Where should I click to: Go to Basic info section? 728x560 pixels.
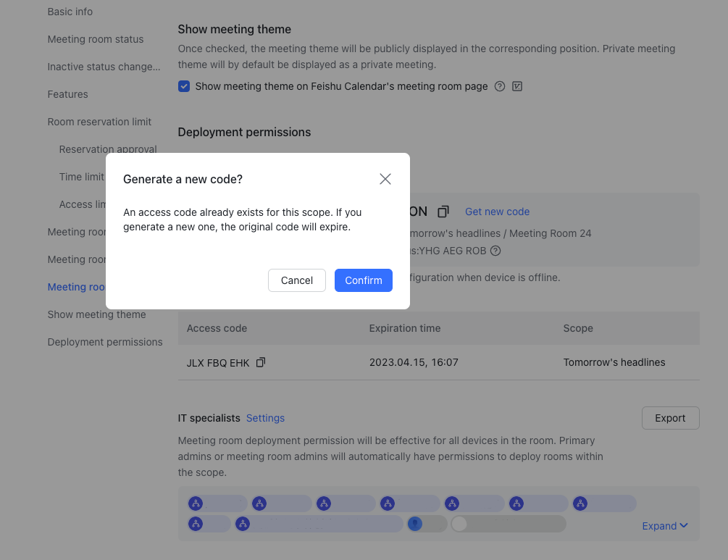70,12
